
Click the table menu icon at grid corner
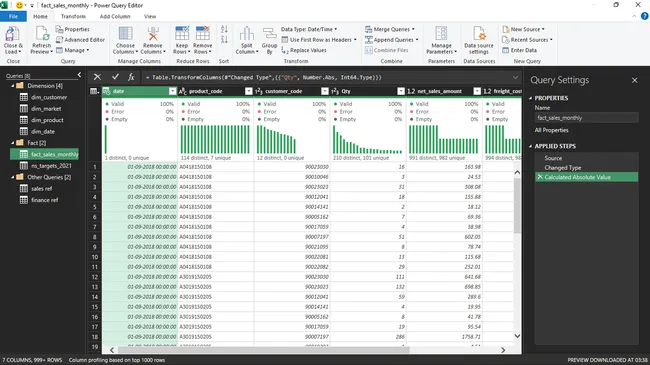(x=95, y=91)
